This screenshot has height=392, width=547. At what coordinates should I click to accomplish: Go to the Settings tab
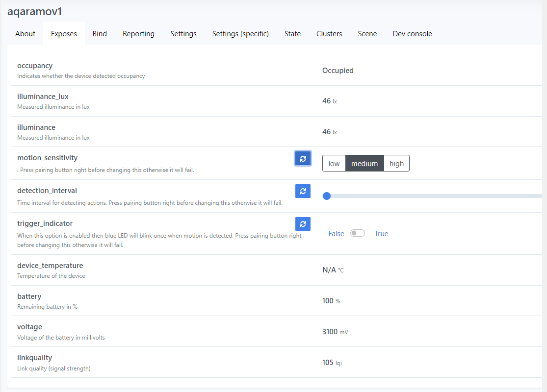(x=183, y=34)
